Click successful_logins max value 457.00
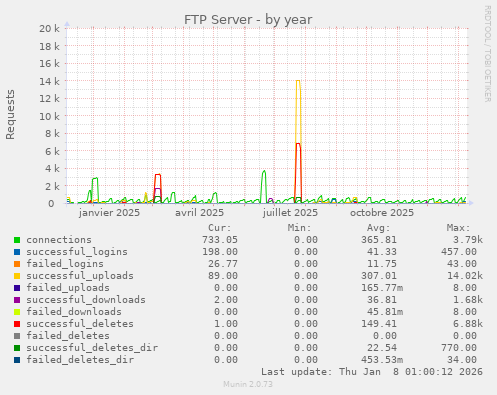The image size is (497, 395). point(459,252)
